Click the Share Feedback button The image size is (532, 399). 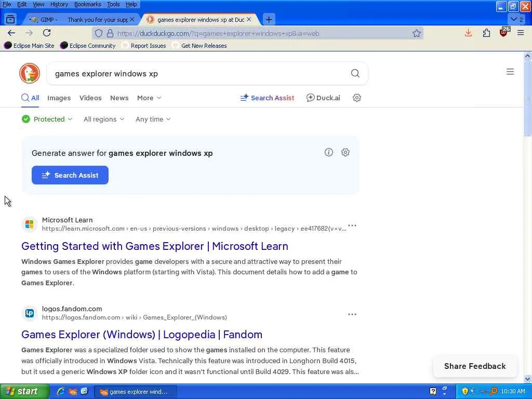click(475, 366)
